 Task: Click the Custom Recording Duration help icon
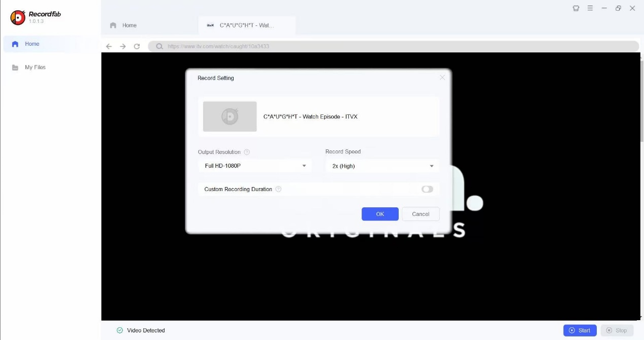tap(278, 189)
